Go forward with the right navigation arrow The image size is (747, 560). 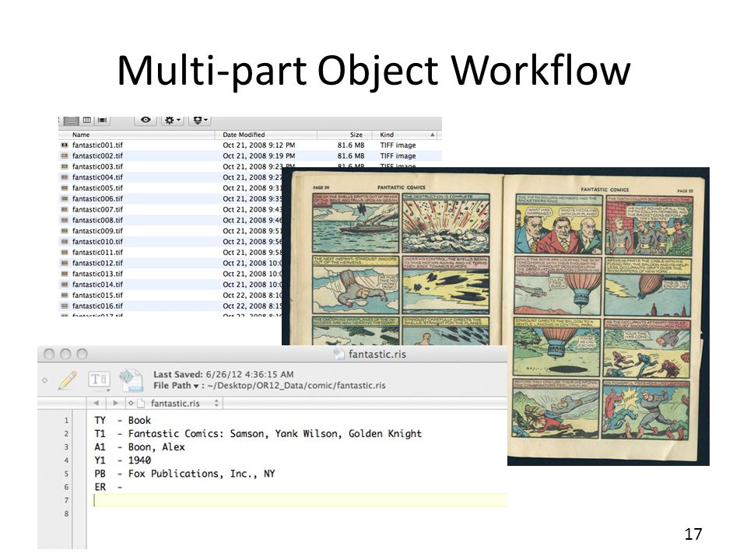pos(115,403)
